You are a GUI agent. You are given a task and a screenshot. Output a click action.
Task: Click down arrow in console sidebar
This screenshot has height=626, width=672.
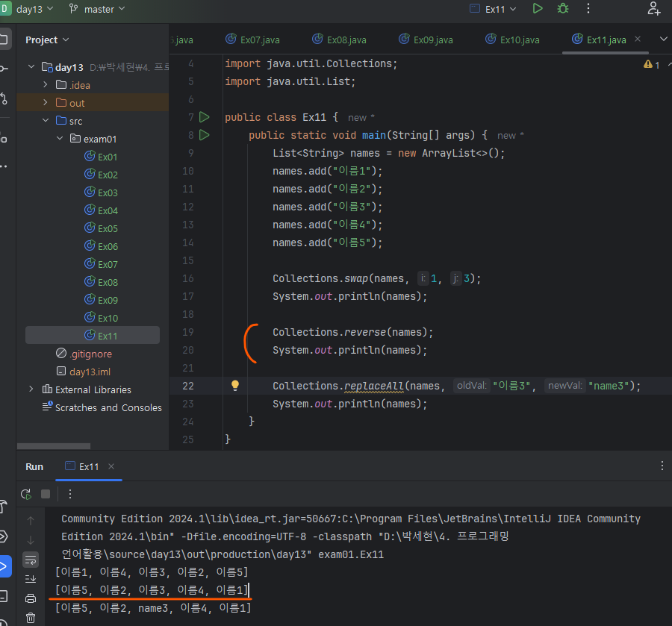coord(31,540)
